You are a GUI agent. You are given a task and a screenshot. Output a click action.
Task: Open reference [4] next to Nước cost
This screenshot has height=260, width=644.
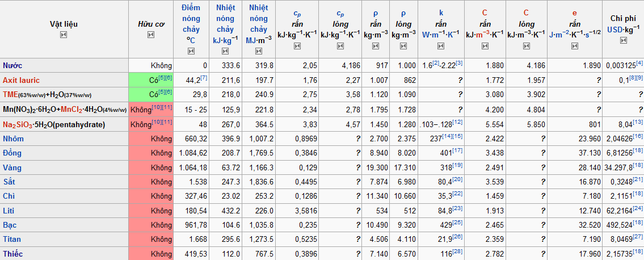coord(639,63)
